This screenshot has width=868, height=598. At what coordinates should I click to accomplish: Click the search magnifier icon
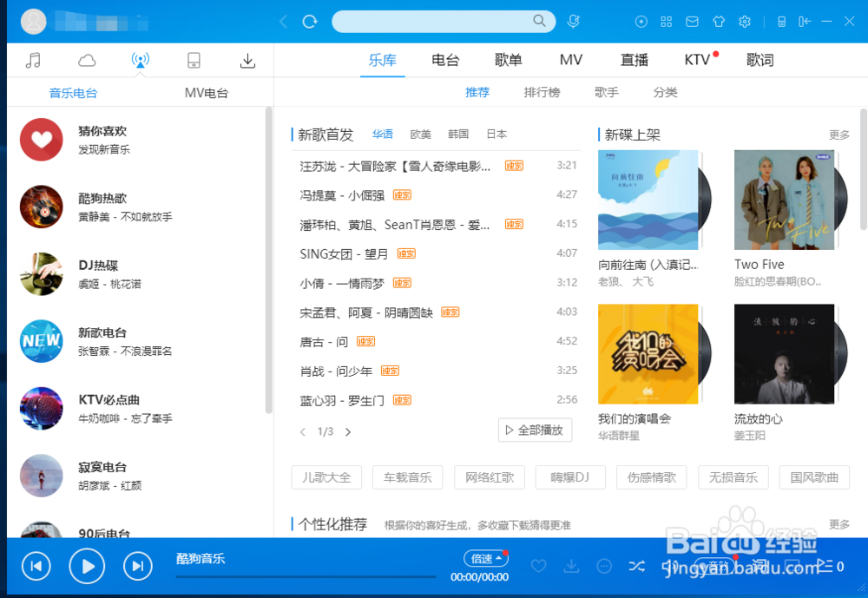click(539, 21)
